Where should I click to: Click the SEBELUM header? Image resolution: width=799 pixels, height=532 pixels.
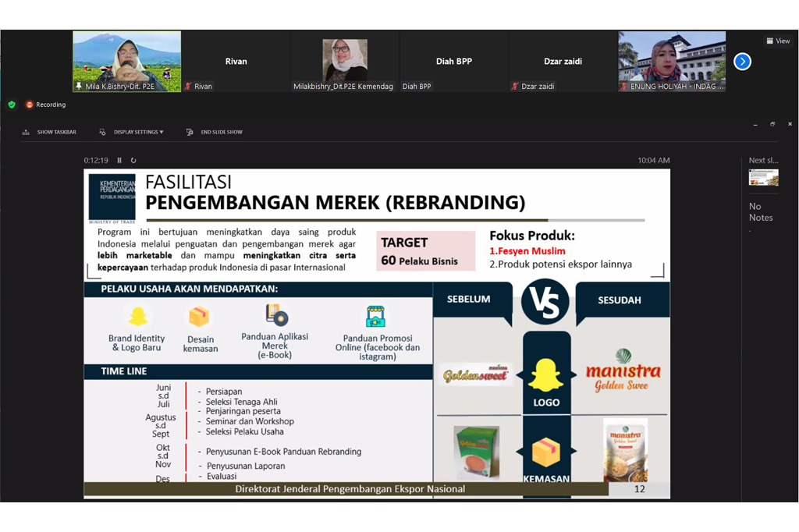468,299
